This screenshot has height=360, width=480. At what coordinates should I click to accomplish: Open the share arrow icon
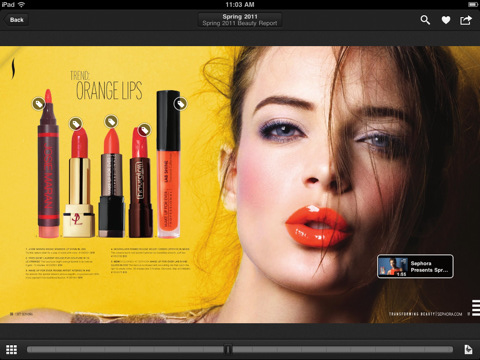point(466,20)
